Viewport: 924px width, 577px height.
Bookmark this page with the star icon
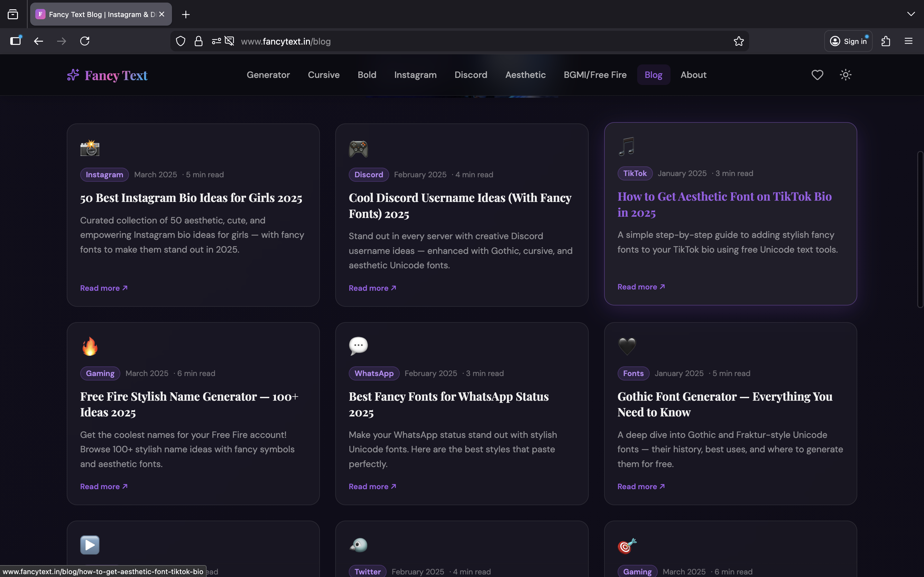click(739, 41)
